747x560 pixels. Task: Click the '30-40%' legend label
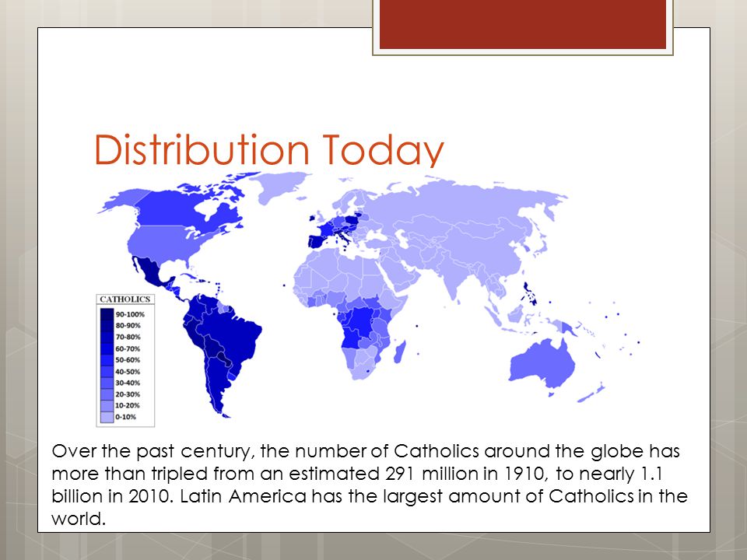point(128,383)
